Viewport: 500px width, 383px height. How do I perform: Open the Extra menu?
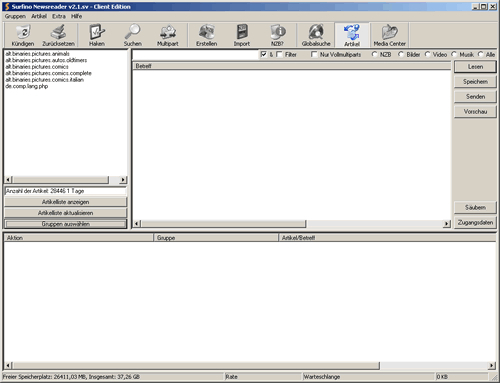coord(59,16)
